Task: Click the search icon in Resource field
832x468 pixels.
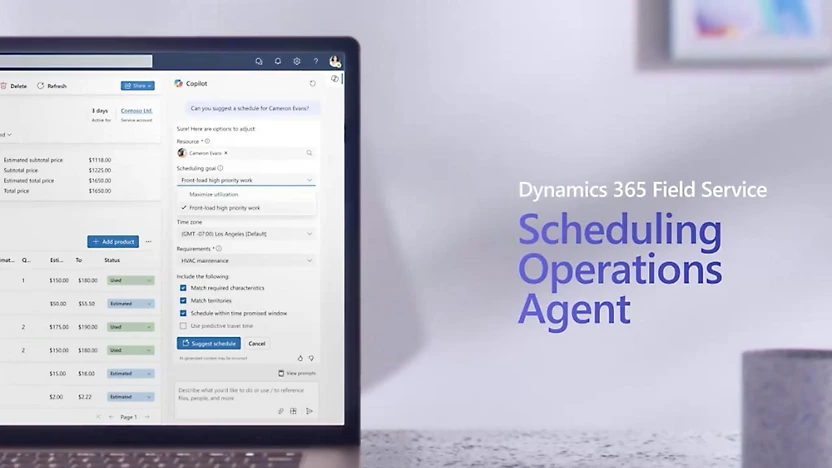Action: pos(309,153)
